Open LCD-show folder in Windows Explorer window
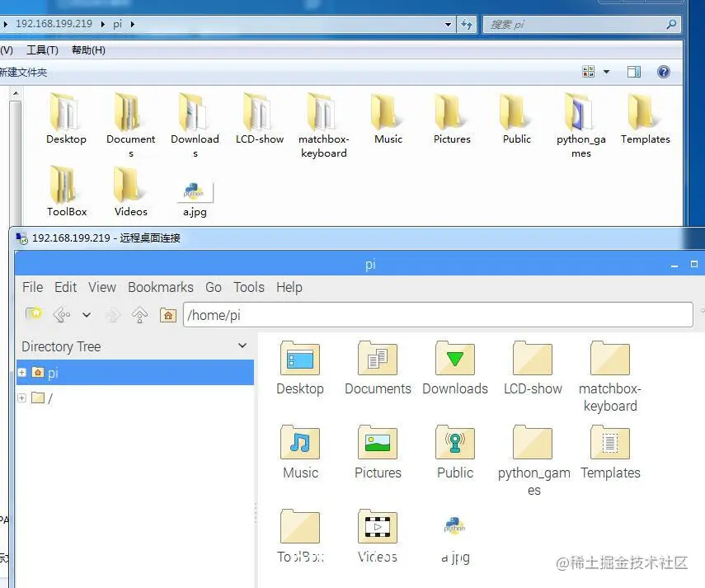Image resolution: width=705 pixels, height=588 pixels. [x=260, y=119]
